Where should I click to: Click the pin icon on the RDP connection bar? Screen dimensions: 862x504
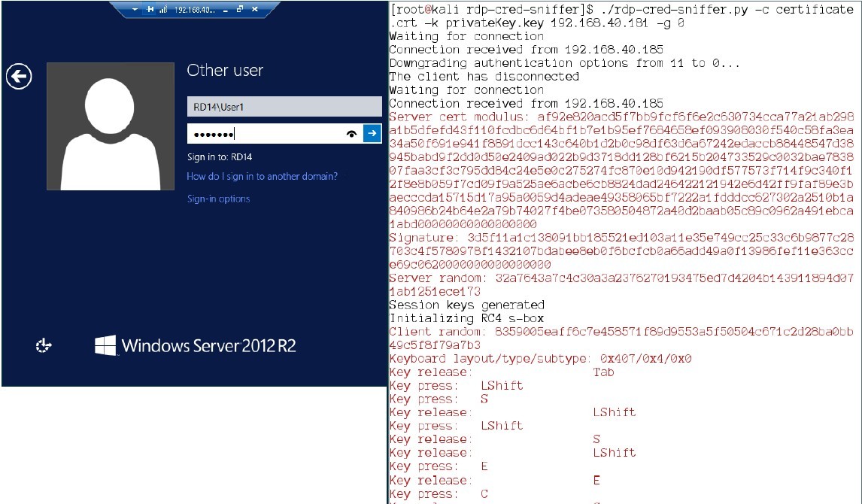point(150,9)
